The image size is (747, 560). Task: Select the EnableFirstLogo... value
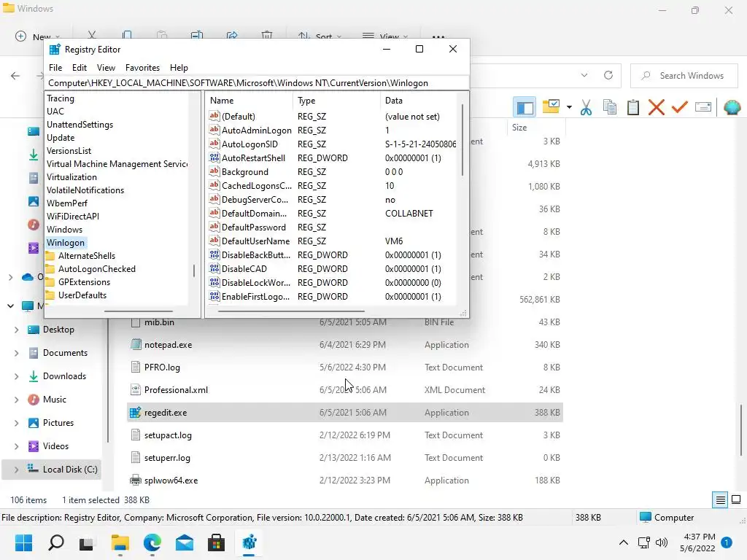coord(255,297)
